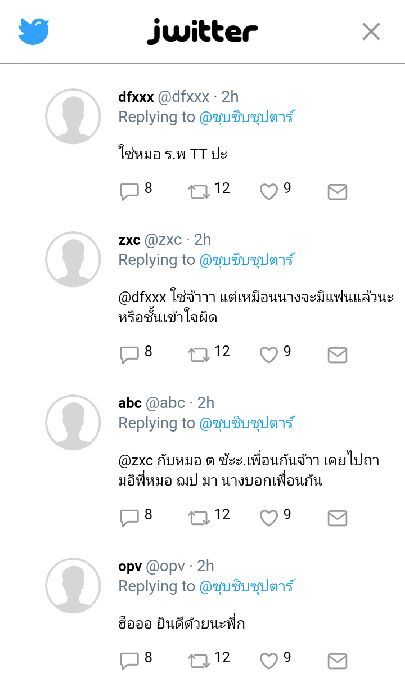Click the blue bird logo icon
The height and width of the screenshot is (700, 405).
(33, 31)
